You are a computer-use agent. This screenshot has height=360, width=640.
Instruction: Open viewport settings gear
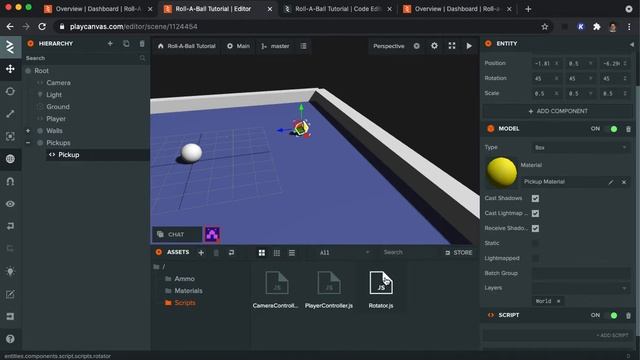pyautogui.click(x=434, y=46)
